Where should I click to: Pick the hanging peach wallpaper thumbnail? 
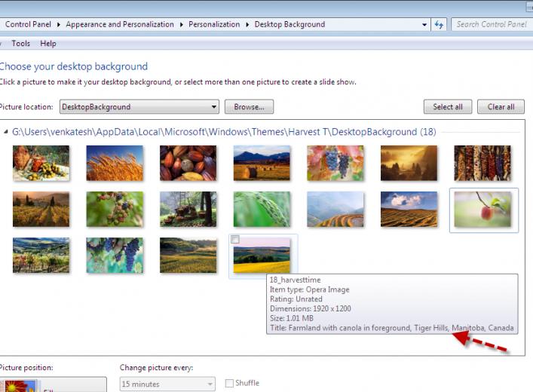pyautogui.click(x=482, y=209)
